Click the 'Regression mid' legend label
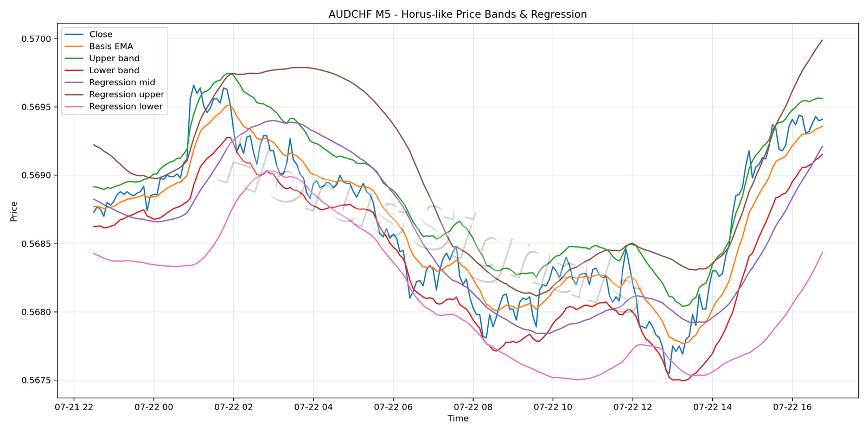Screen dimensions: 868x434 tap(122, 82)
